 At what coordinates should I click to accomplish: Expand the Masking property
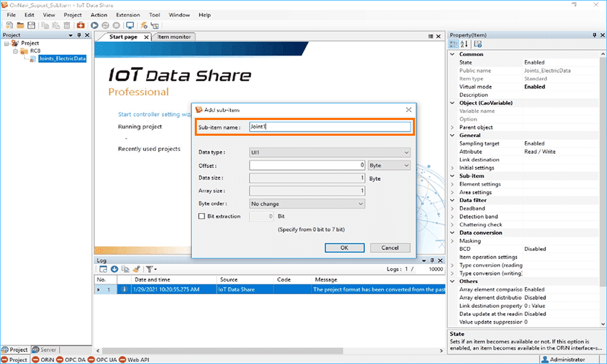[x=452, y=241]
